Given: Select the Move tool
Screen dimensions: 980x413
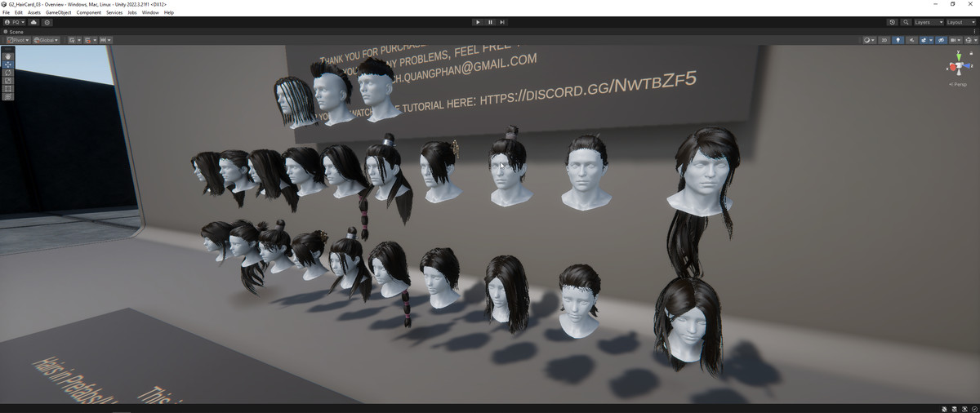Looking at the screenshot, I should (8, 64).
